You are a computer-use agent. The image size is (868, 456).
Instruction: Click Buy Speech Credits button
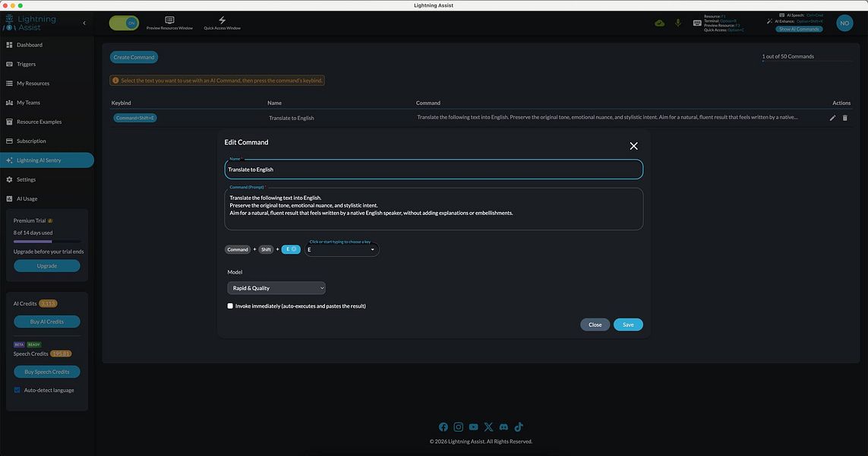pyautogui.click(x=47, y=372)
